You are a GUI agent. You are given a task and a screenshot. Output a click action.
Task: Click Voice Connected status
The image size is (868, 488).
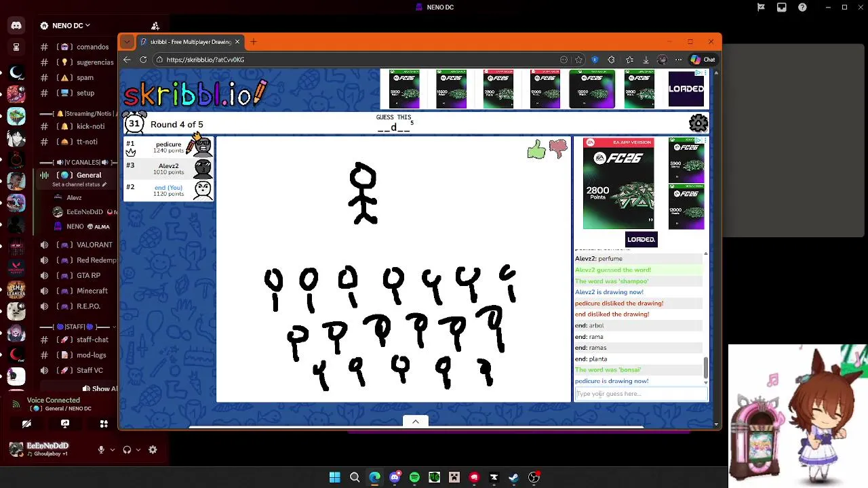(x=54, y=400)
